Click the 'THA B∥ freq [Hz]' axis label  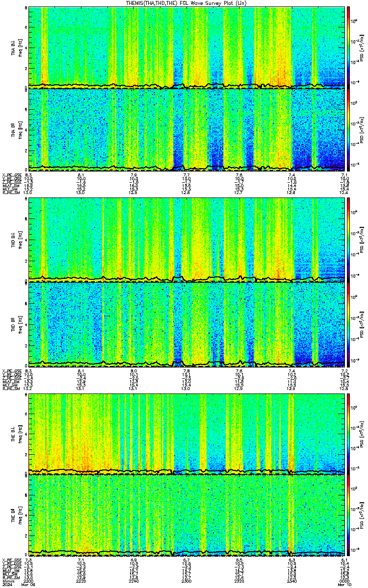coord(17,129)
